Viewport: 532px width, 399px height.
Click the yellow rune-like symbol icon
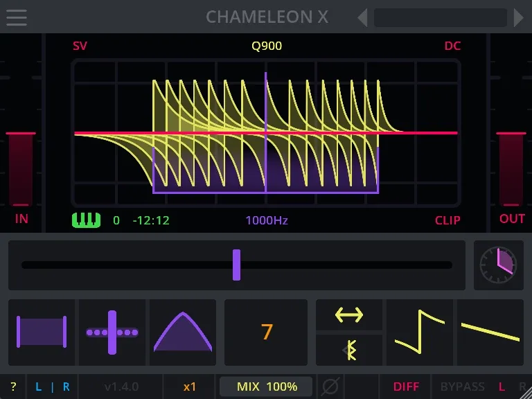(351, 350)
